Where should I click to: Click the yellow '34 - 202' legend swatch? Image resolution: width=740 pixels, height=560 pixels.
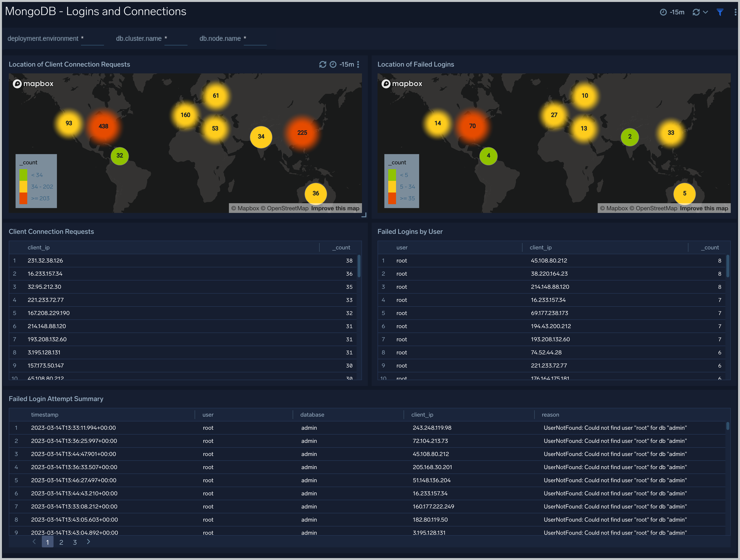click(23, 187)
